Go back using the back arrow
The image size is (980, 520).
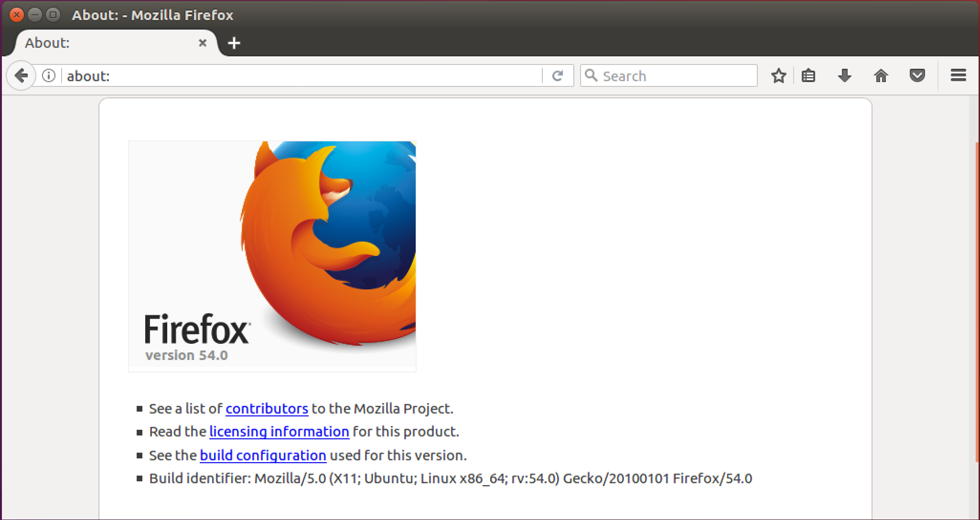coord(21,75)
